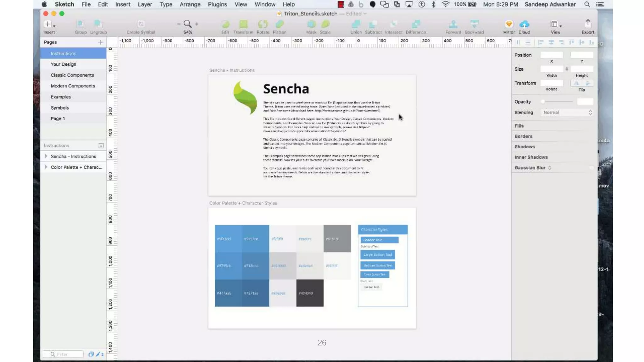Click the Ungroup toolbar icon
Viewport: 644px width, 362px height.
tap(98, 24)
